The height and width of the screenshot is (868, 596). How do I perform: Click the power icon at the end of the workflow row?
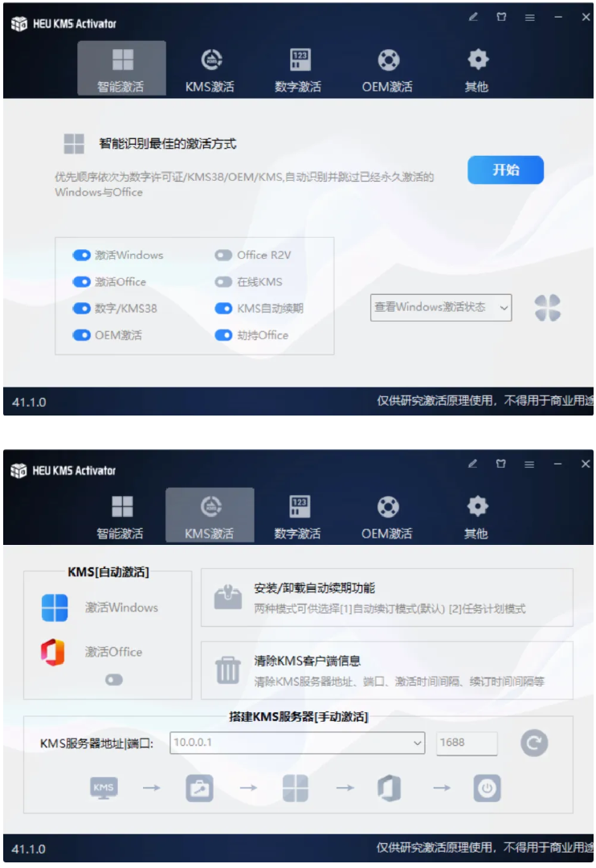click(x=486, y=788)
